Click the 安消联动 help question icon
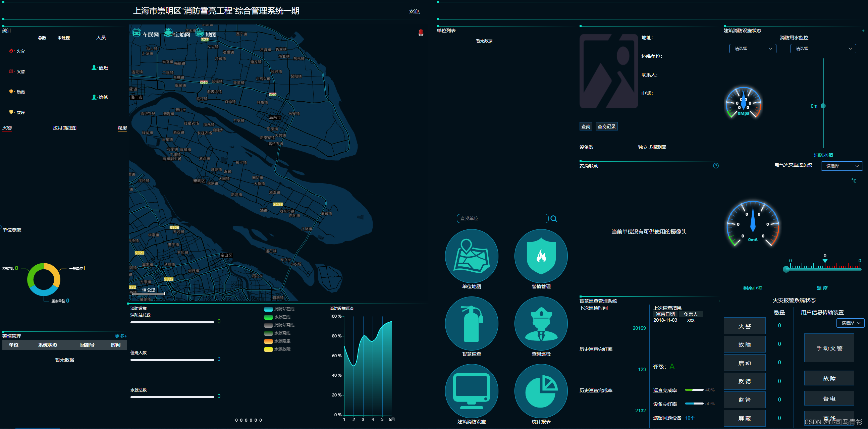 (x=716, y=166)
